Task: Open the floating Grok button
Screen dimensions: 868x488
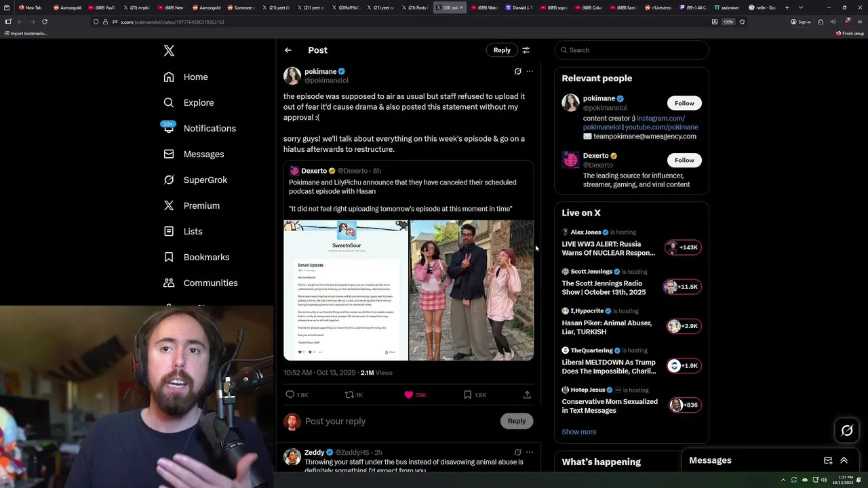Action: point(847,430)
